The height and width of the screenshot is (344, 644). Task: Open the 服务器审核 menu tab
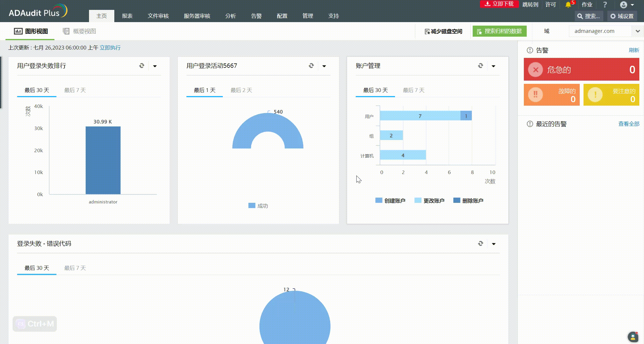coord(197,16)
